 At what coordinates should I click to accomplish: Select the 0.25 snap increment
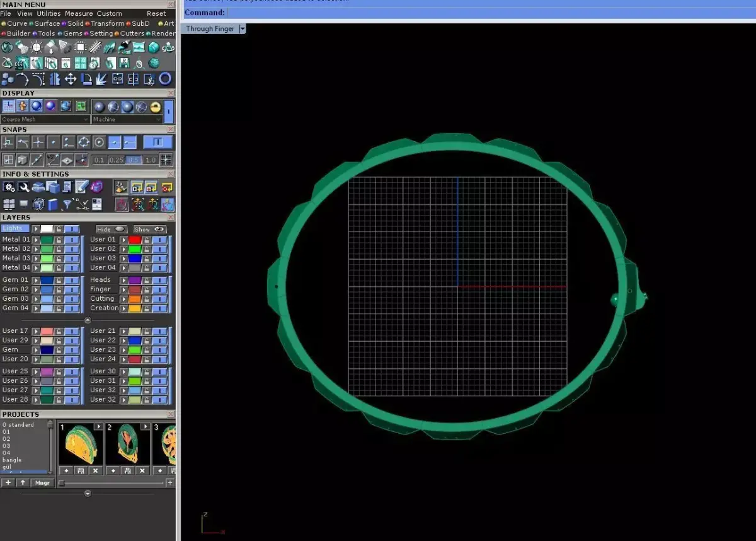[x=117, y=160]
